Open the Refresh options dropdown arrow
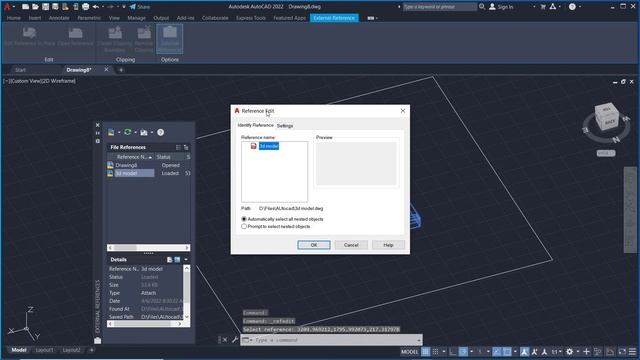The height and width of the screenshot is (360, 640). [136, 132]
